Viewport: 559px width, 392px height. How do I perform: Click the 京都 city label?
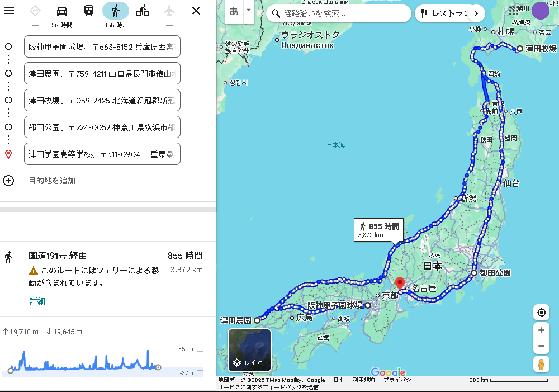click(390, 296)
